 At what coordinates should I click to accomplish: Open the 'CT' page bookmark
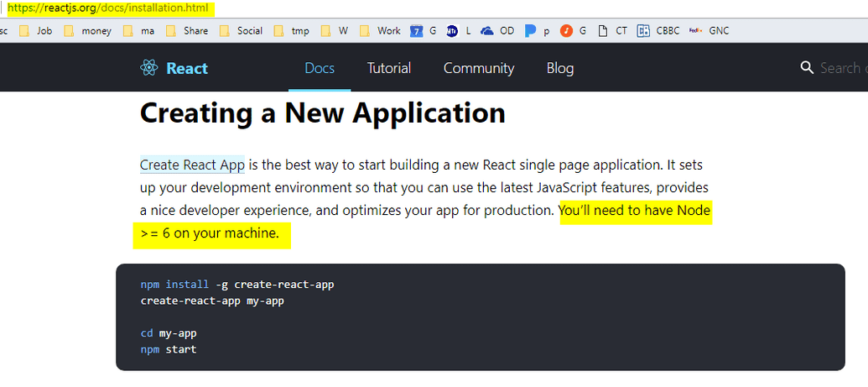pos(602,31)
